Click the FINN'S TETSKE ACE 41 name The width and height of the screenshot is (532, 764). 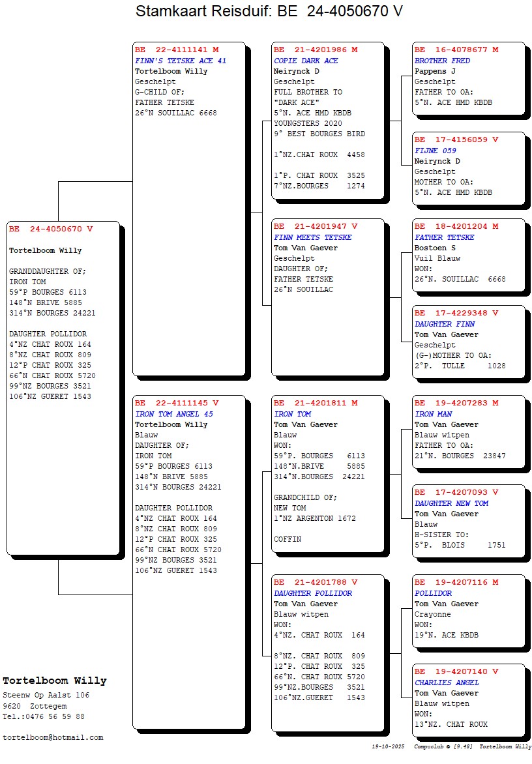pyautogui.click(x=181, y=61)
